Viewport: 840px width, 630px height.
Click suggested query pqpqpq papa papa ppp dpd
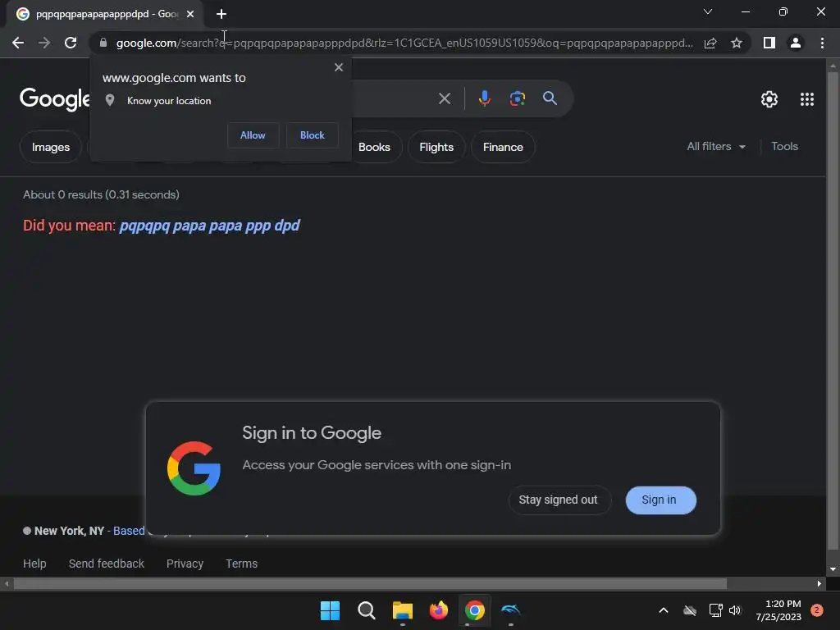click(x=209, y=226)
